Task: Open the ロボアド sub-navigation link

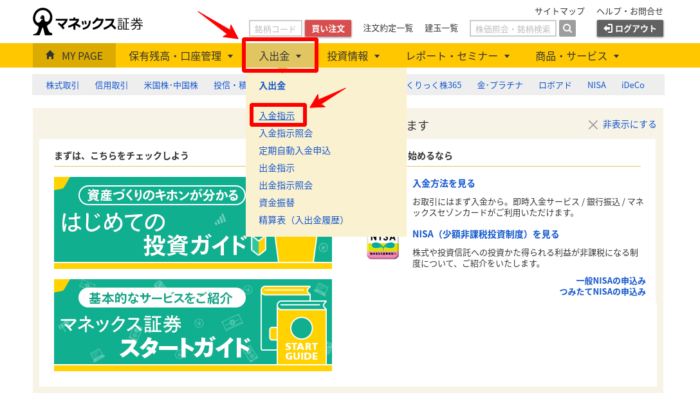Action: point(554,85)
